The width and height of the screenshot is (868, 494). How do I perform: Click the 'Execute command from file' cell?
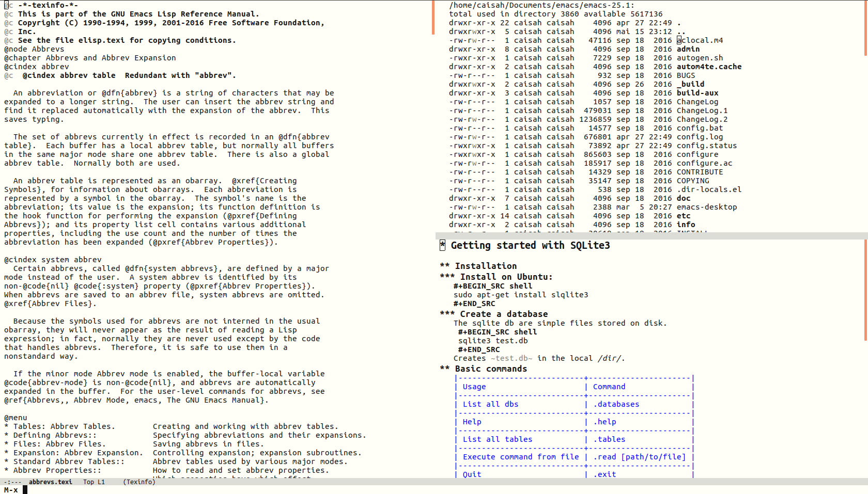(521, 457)
